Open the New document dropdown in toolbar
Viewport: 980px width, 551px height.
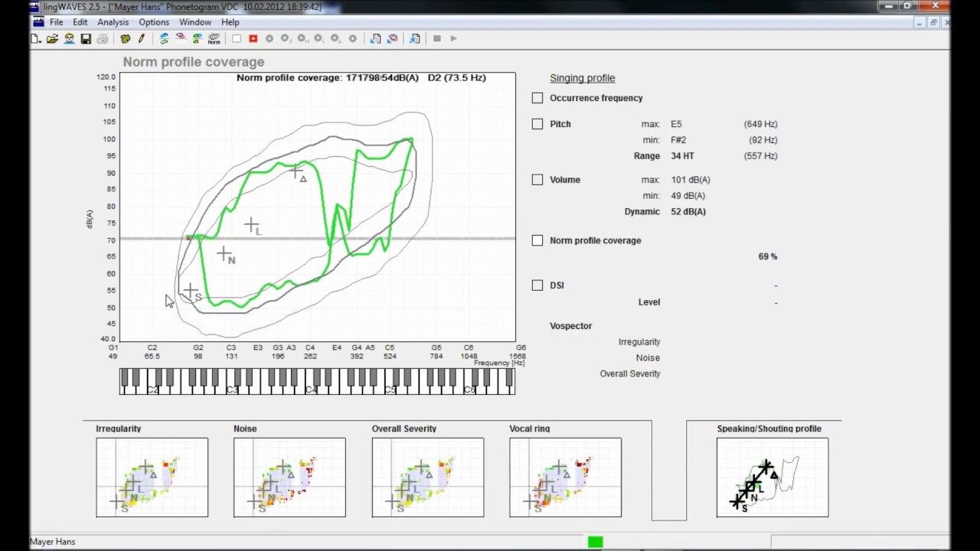36,38
